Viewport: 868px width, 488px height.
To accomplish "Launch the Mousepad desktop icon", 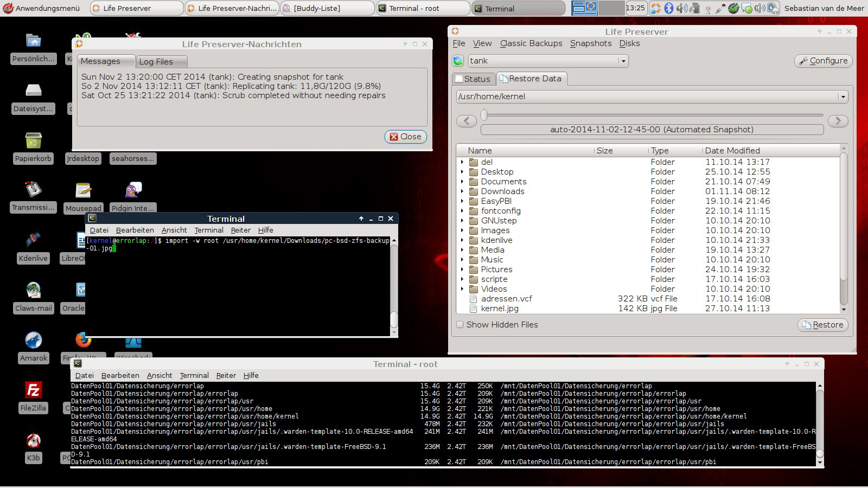I will click(84, 190).
